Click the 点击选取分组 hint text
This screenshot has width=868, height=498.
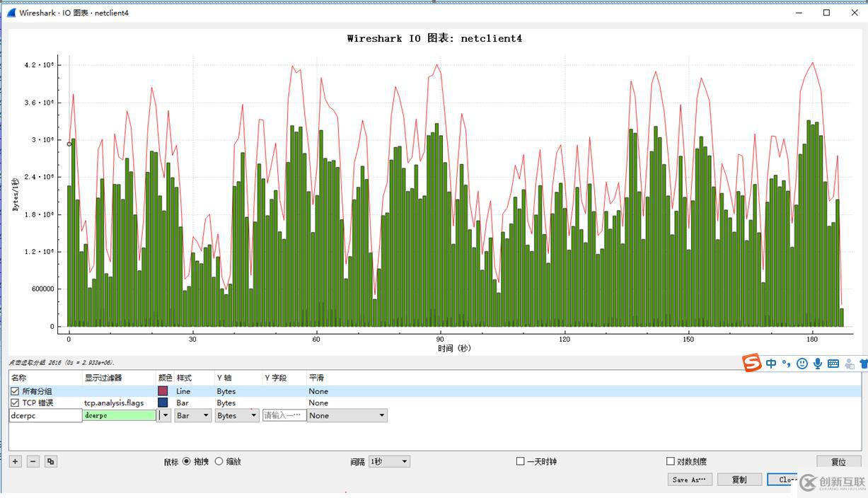pos(62,363)
